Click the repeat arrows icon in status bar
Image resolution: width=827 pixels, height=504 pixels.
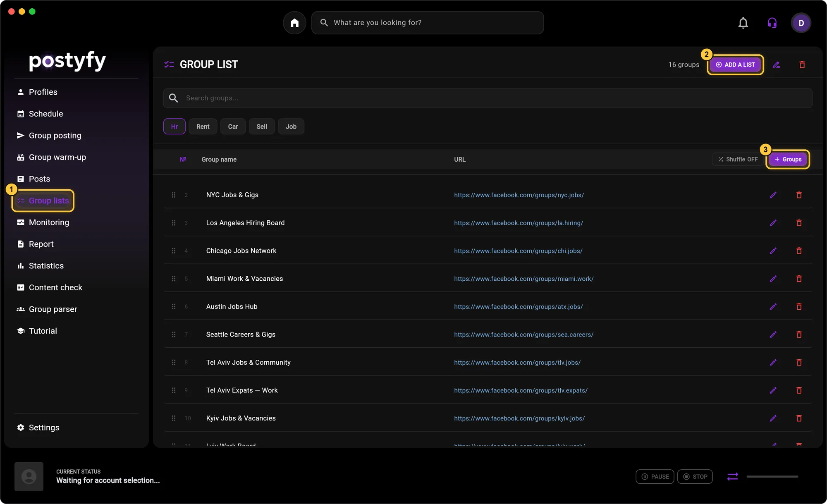click(x=732, y=476)
